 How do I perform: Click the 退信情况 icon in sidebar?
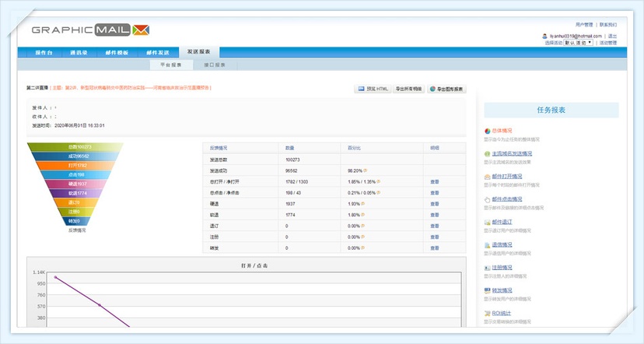point(487,245)
